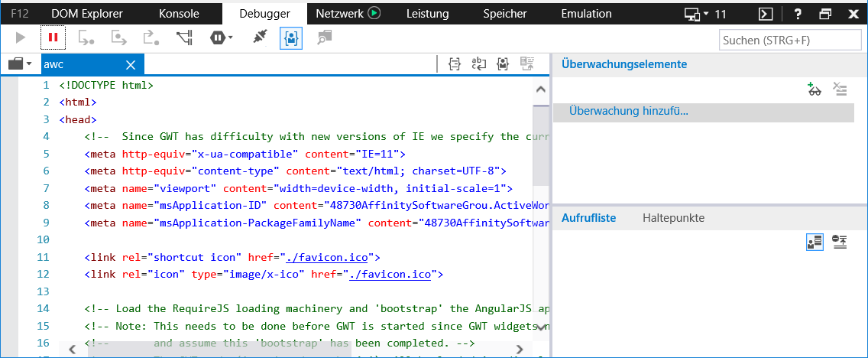
Task: Toggle the Netzwerk capture play indicator
Action: (x=374, y=13)
